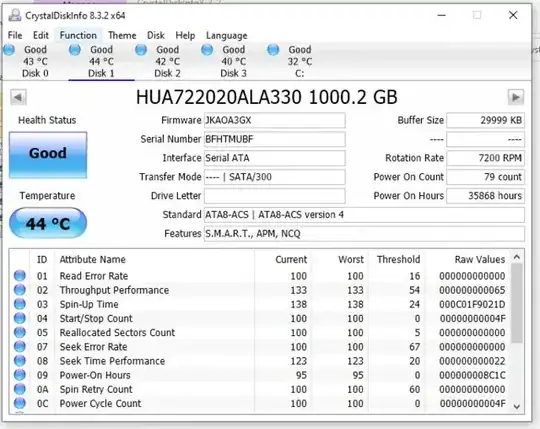Click the CrystalDiskInfo app icon in title bar
The height and width of the screenshot is (429, 540).
(x=15, y=15)
